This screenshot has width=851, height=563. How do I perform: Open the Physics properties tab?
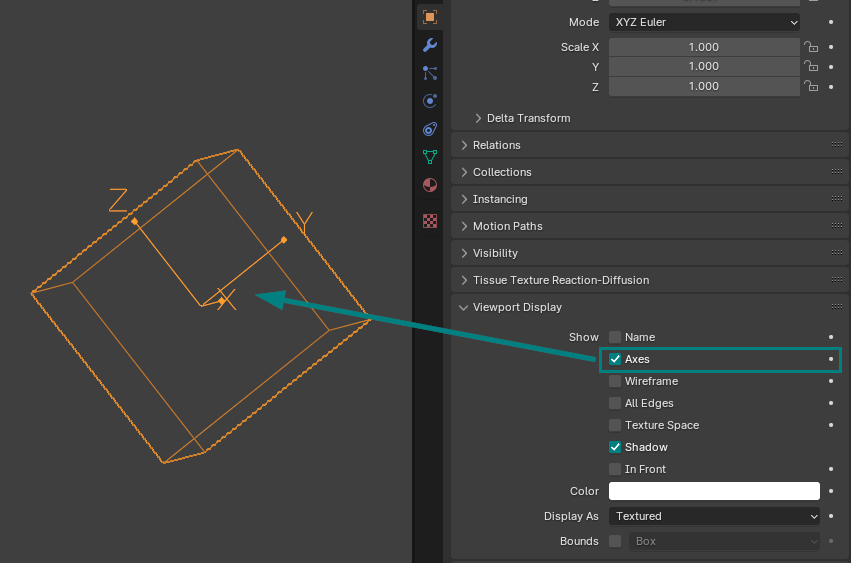click(x=430, y=101)
